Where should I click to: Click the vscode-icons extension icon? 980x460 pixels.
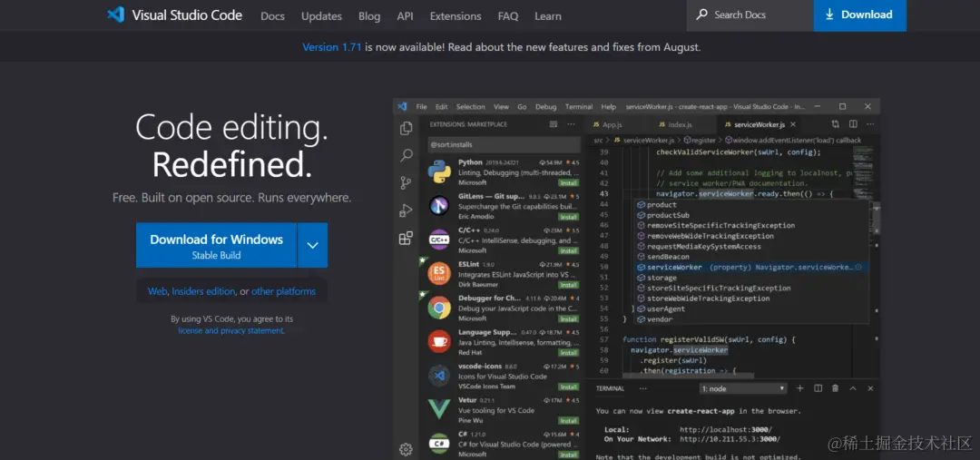pos(439,375)
